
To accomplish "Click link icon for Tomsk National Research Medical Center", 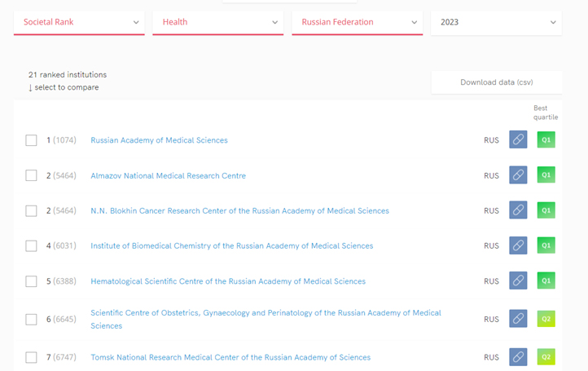I will [x=518, y=357].
